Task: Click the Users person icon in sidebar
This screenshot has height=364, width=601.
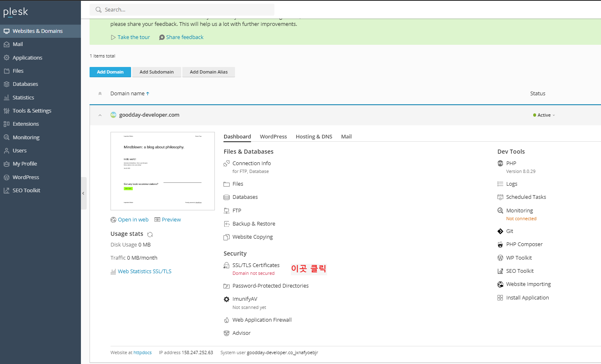Action: (7, 151)
